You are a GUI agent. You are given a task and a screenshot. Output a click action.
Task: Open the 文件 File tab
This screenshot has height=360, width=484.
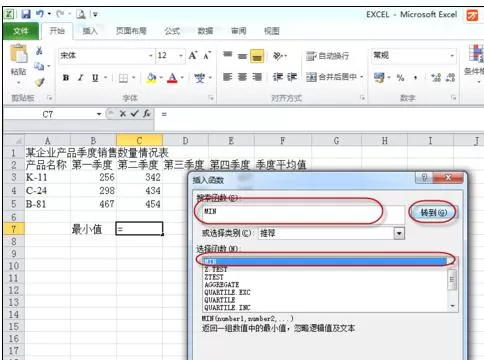(x=21, y=31)
